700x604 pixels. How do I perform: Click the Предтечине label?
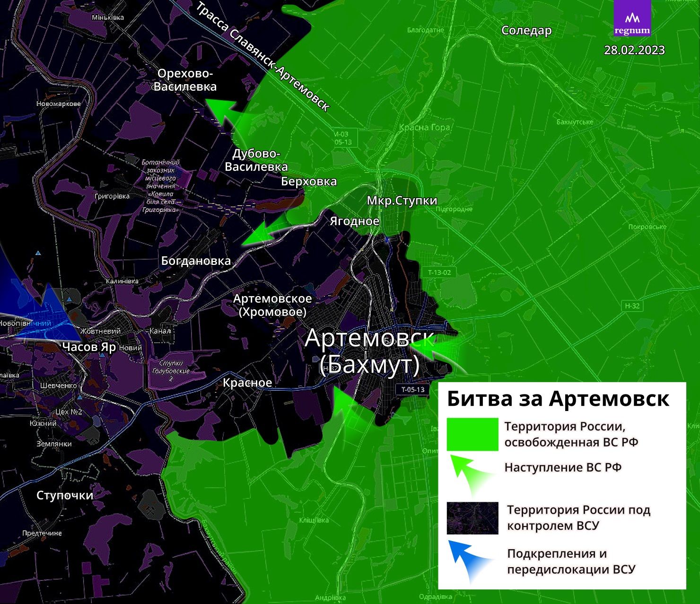tap(42, 533)
